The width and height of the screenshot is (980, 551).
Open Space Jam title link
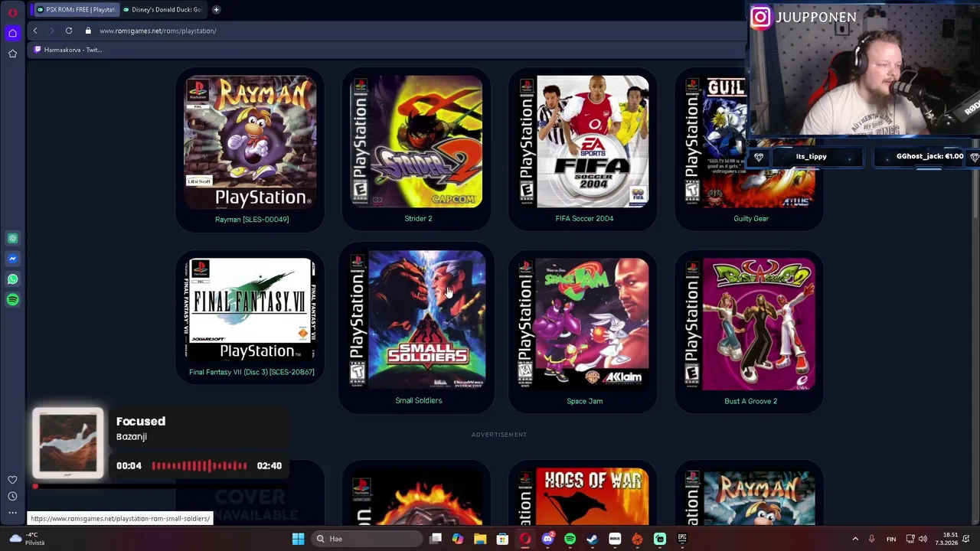[x=584, y=401]
